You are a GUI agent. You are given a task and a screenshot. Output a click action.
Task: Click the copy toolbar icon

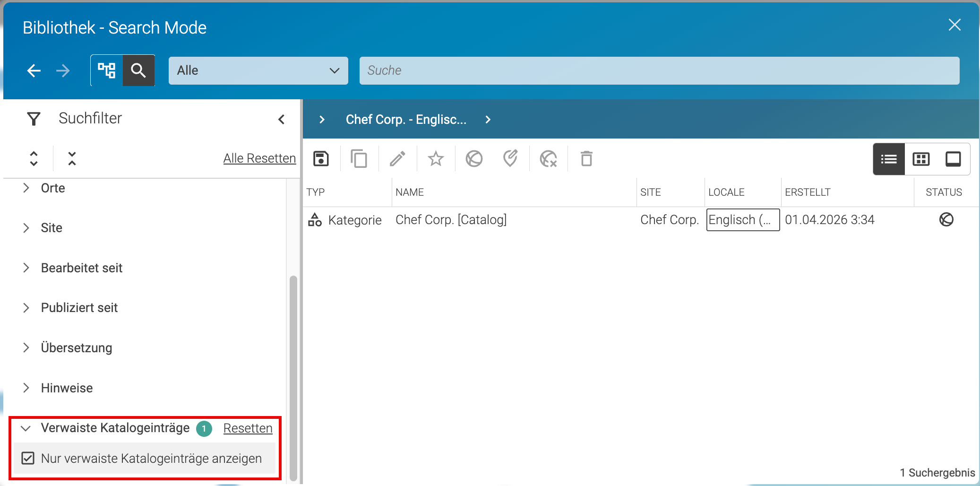[x=359, y=159]
